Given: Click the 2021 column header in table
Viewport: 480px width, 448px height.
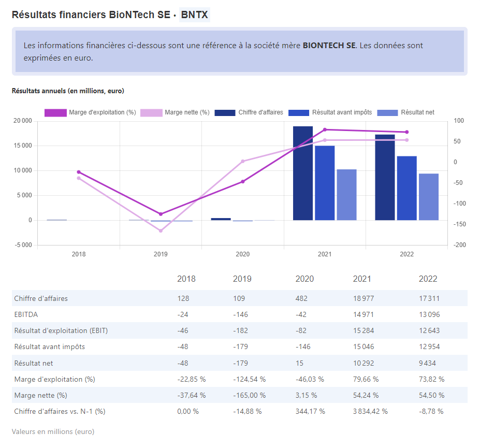Looking at the screenshot, I should click(362, 279).
